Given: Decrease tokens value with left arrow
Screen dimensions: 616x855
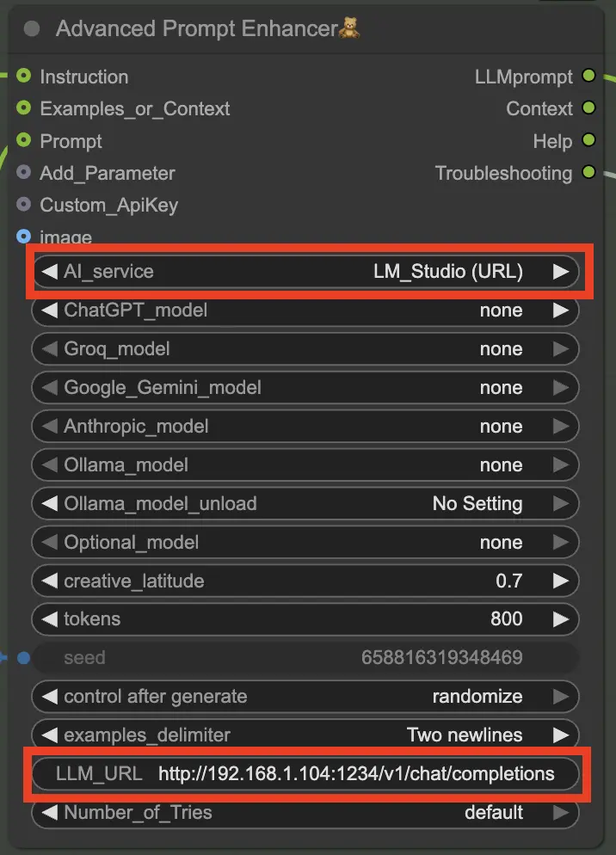Looking at the screenshot, I should point(50,619).
